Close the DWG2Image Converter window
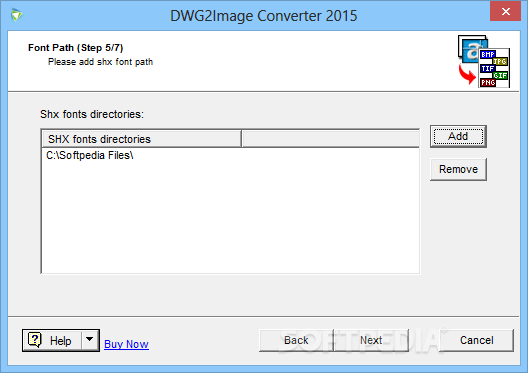The image size is (528, 373). [505, 11]
